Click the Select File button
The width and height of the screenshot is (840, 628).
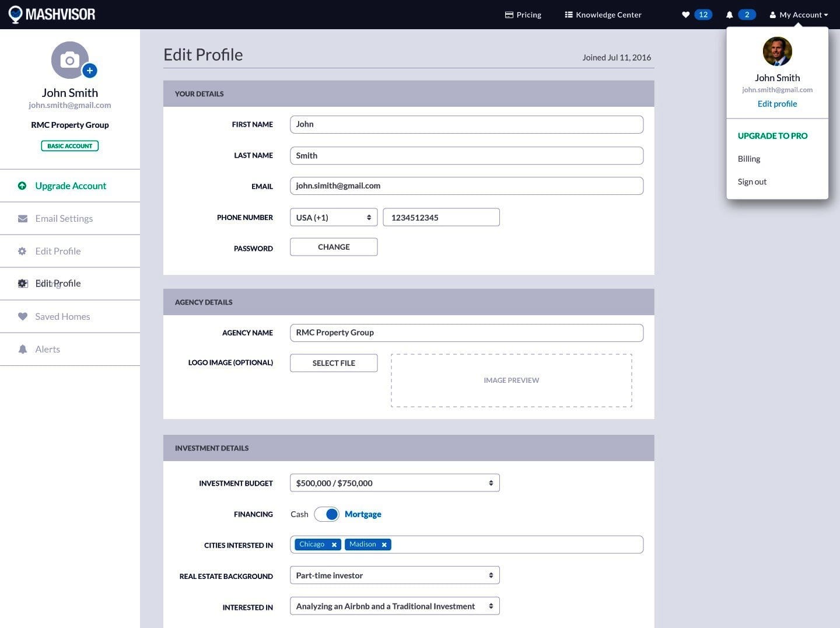click(x=334, y=363)
